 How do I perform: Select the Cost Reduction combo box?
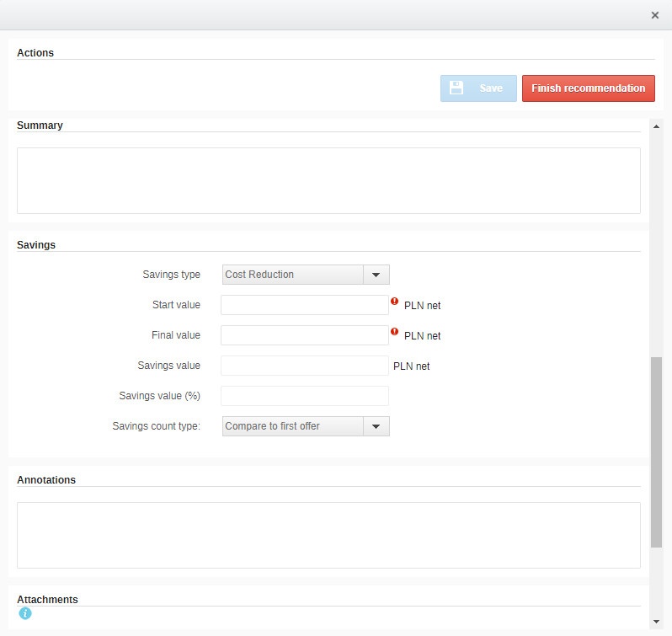click(x=292, y=275)
